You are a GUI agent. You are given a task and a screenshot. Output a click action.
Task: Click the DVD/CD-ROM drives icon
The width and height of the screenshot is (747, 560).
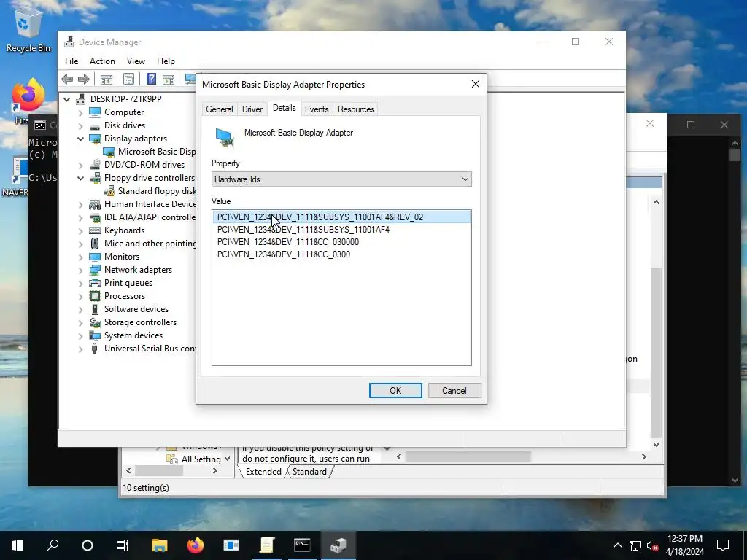95,165
